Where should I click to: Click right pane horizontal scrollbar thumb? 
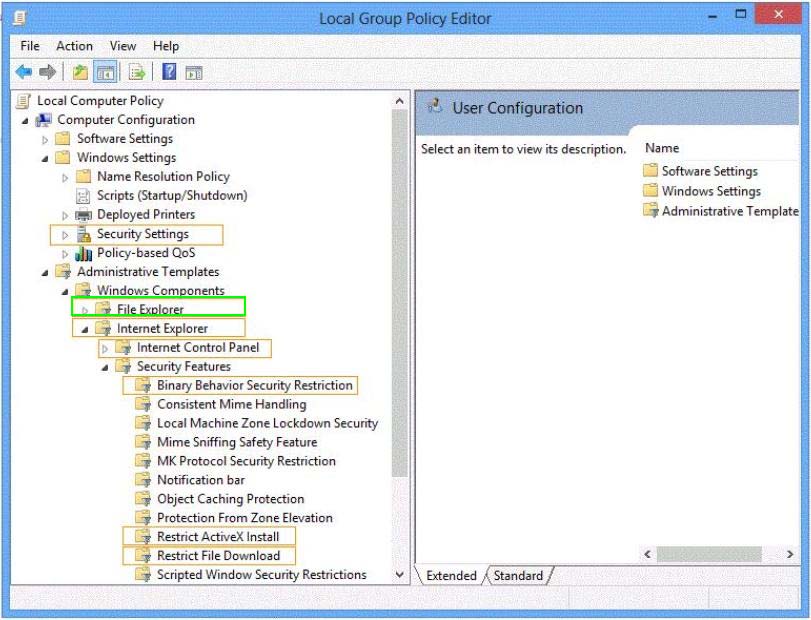pyautogui.click(x=709, y=554)
